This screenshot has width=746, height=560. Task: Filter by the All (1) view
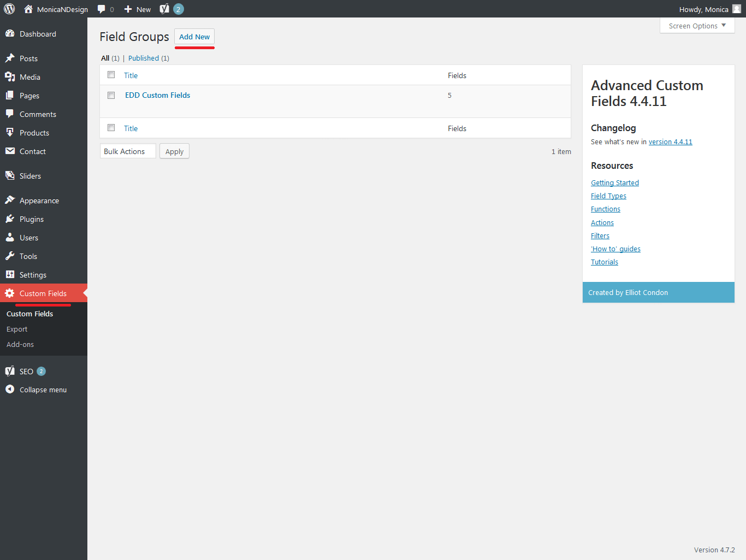coord(110,58)
